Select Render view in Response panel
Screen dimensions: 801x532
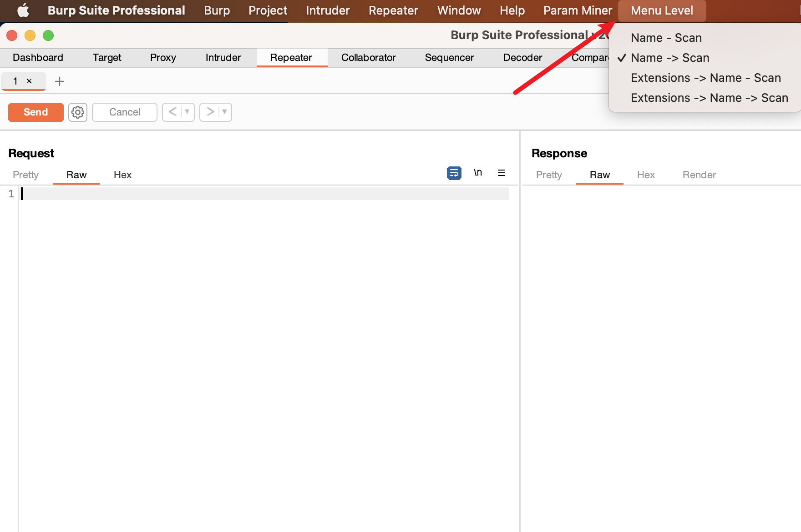pyautogui.click(x=699, y=175)
